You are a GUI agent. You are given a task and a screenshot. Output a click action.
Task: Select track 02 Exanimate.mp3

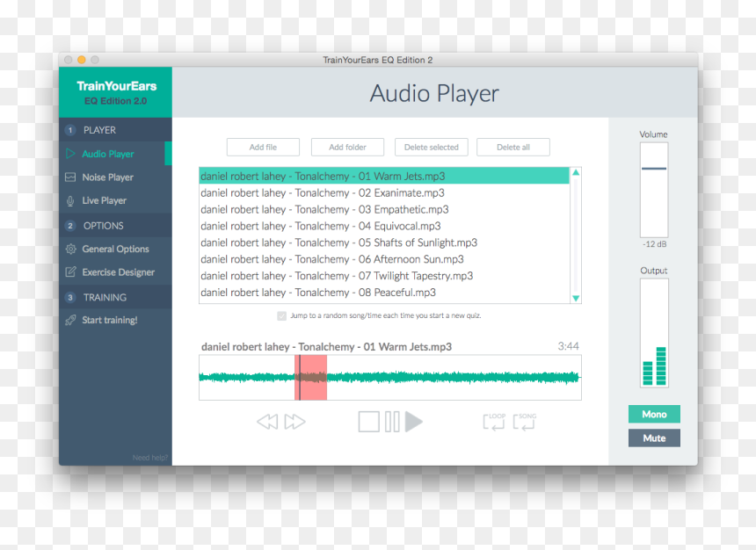(384, 192)
